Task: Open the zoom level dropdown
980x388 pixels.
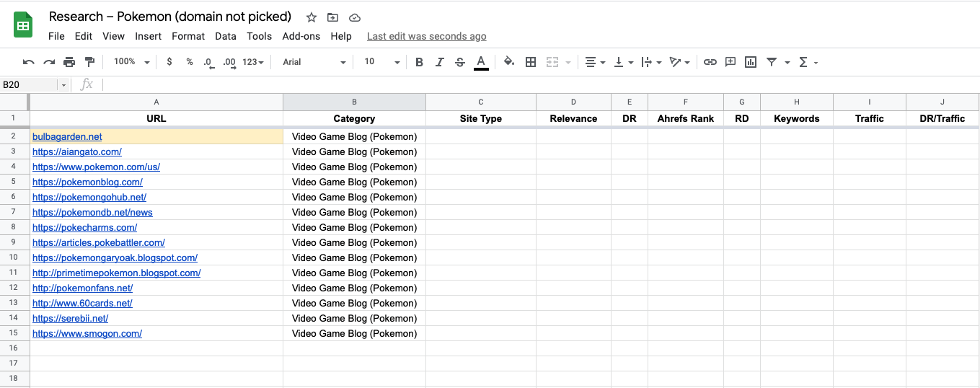Action: [x=131, y=62]
